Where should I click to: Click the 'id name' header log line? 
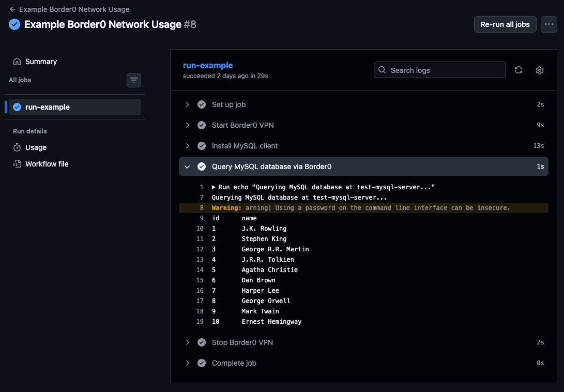[363, 218]
